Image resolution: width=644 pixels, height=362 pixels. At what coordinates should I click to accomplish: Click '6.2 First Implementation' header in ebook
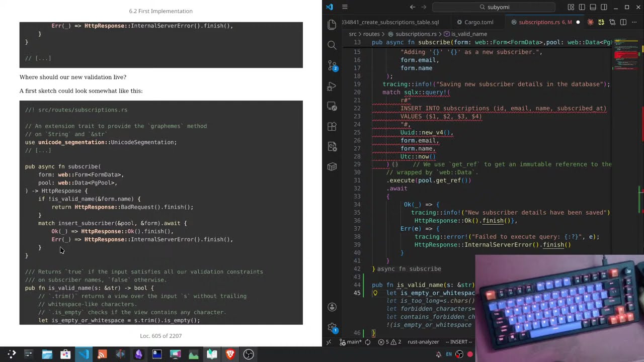(161, 11)
